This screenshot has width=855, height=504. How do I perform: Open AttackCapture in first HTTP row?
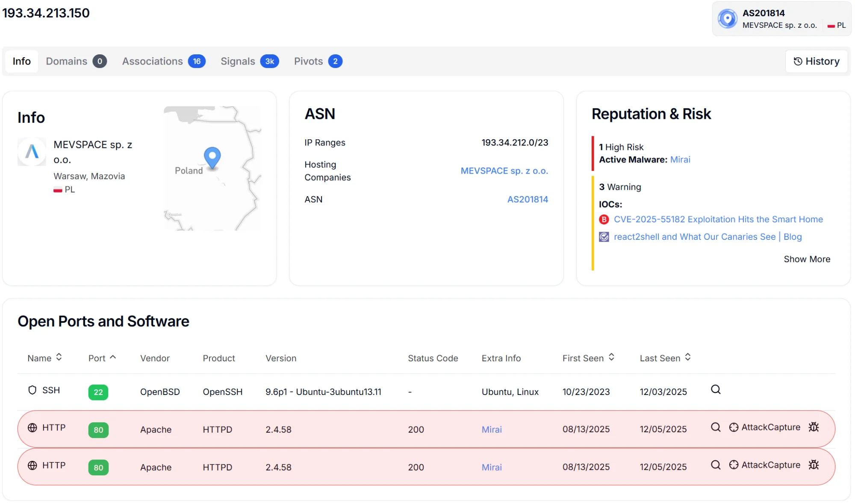coord(764,427)
